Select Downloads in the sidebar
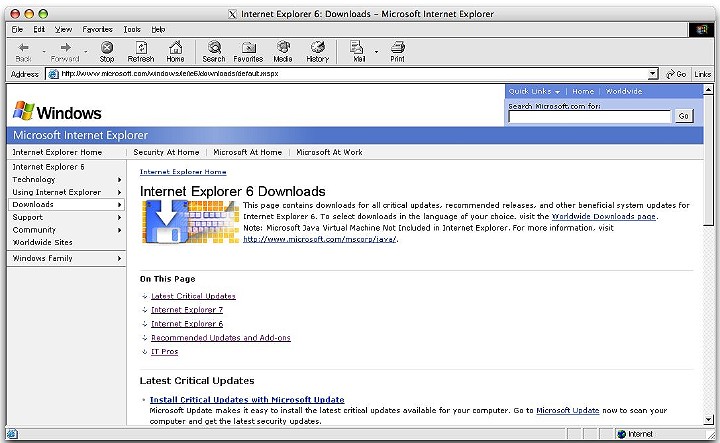The image size is (720, 443). (66, 205)
